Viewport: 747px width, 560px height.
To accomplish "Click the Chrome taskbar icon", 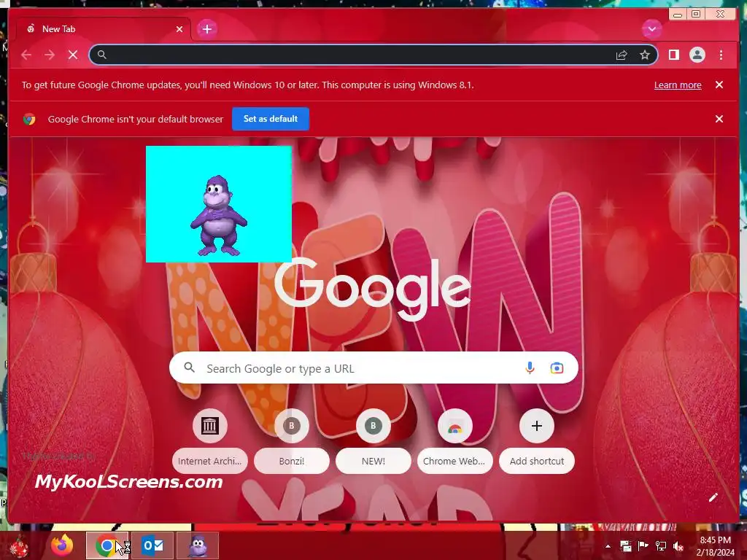I will pos(107,545).
